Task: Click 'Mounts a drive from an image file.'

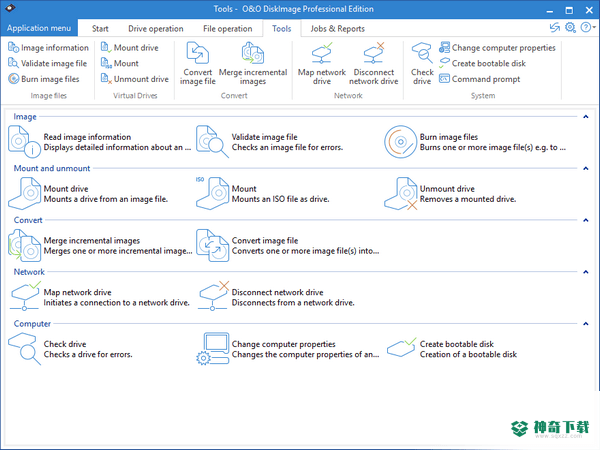Action: point(106,199)
